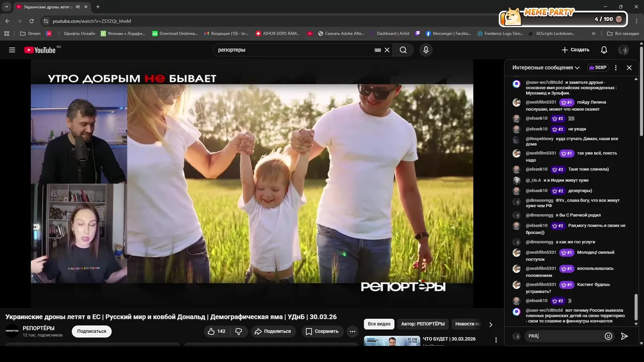This screenshot has height=362, width=644.
Task: Open @dimanomgg я бы С Раечкой родил message
Action: tap(578, 215)
